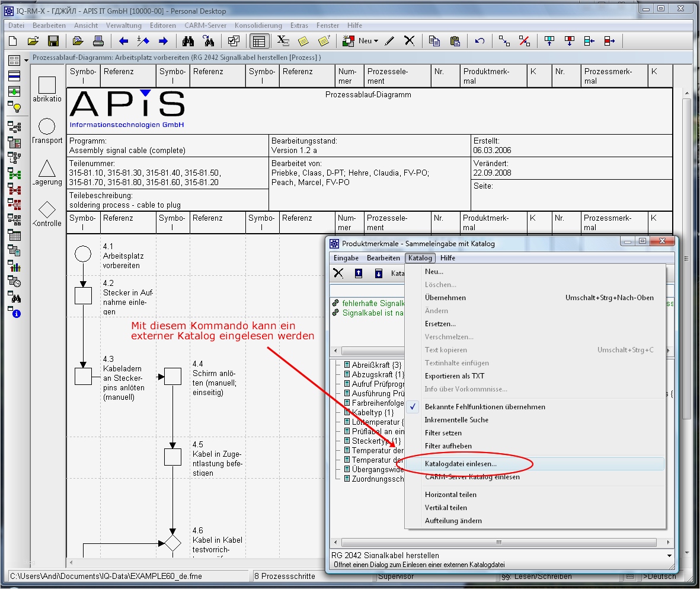Click the light bulb icon in left sidebar

pos(14,107)
